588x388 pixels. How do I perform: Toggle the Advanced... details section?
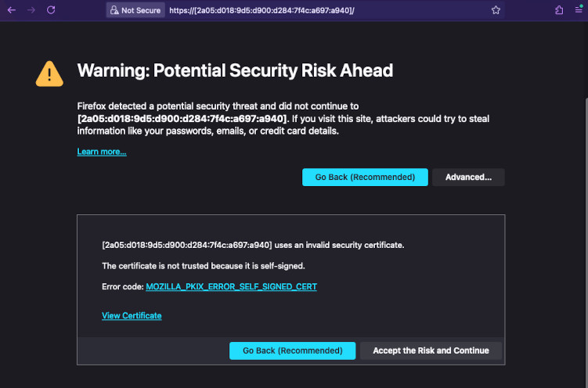[468, 178]
